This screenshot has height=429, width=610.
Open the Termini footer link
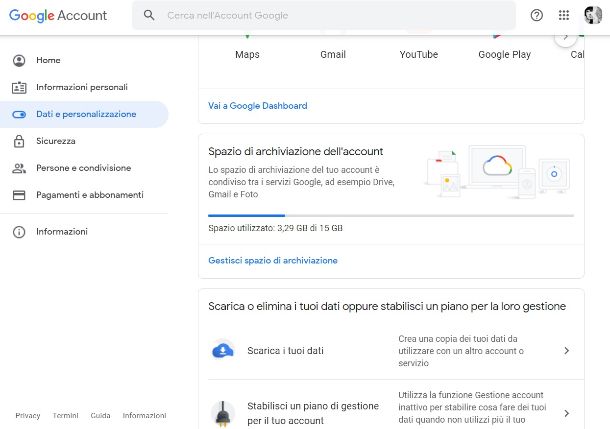tap(65, 416)
